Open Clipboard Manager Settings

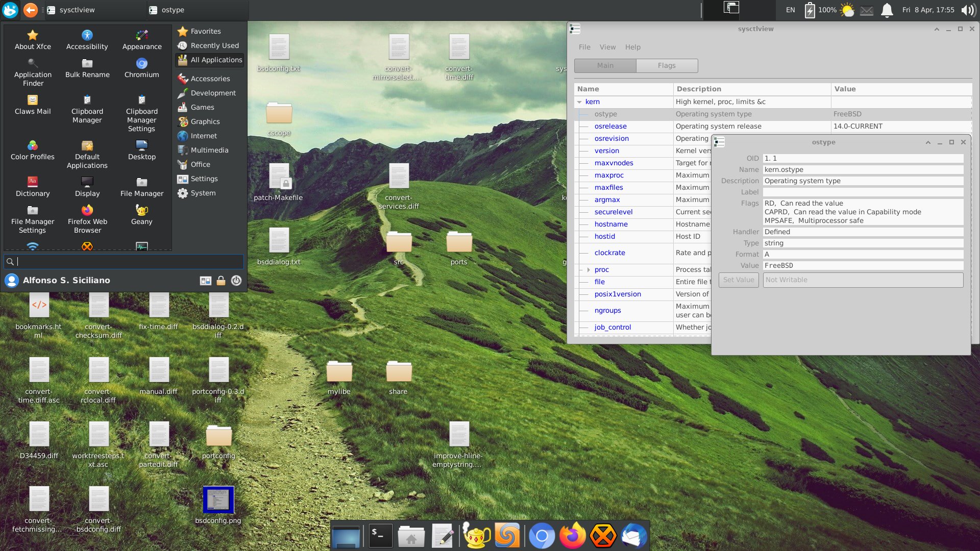tap(142, 113)
